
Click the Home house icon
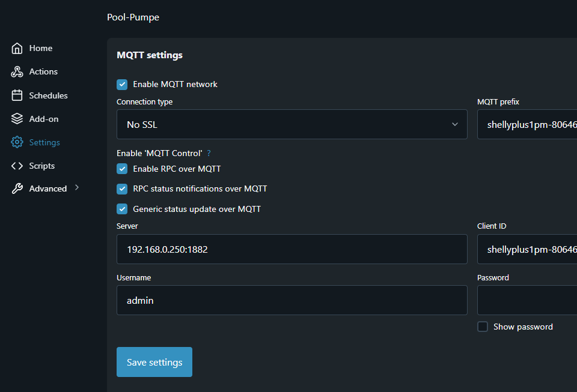coord(17,49)
